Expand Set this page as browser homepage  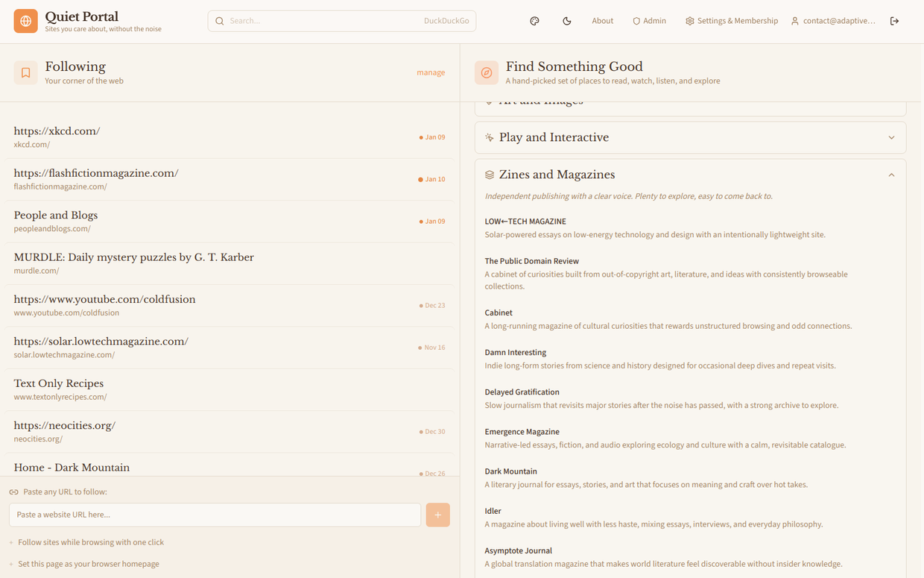click(x=88, y=564)
